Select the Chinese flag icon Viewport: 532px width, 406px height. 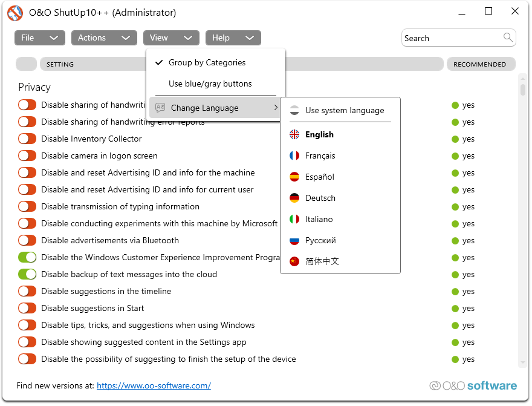[294, 262]
